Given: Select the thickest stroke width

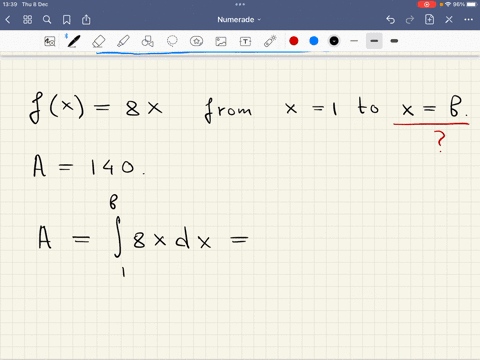Looking at the screenshot, I should pyautogui.click(x=394, y=41).
